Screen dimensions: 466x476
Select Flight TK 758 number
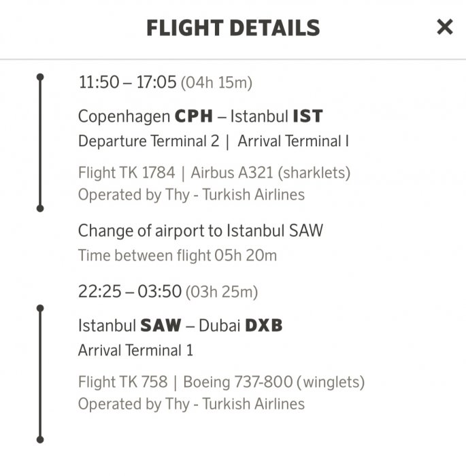pos(122,382)
